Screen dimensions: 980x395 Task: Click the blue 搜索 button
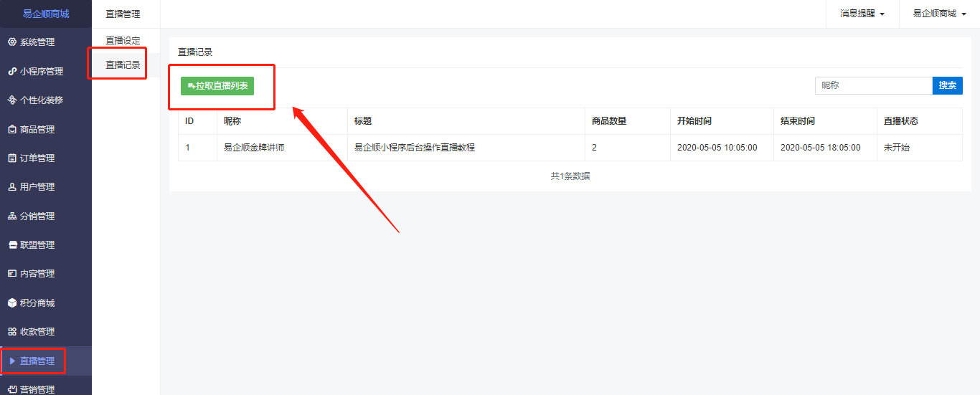(948, 85)
